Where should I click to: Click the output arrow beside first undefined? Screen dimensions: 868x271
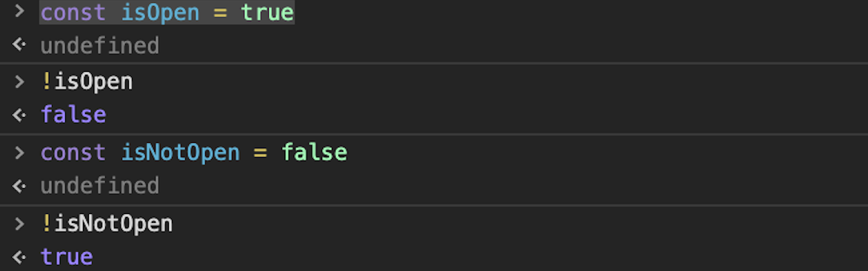click(x=19, y=45)
